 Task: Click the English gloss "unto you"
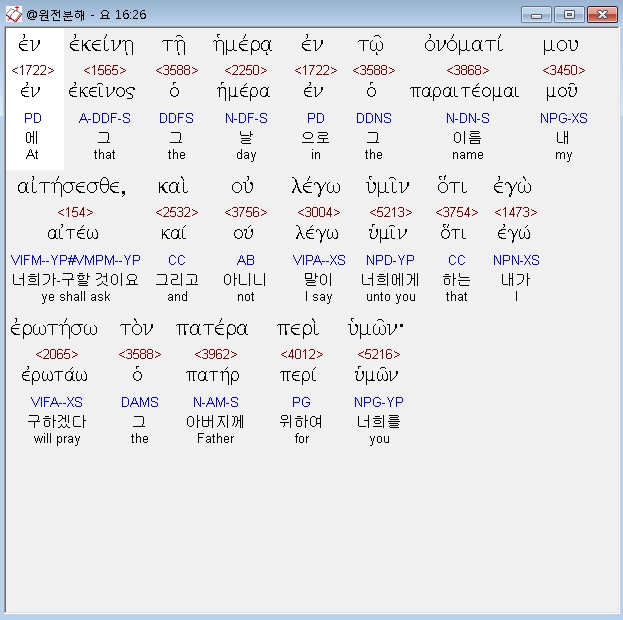point(391,297)
